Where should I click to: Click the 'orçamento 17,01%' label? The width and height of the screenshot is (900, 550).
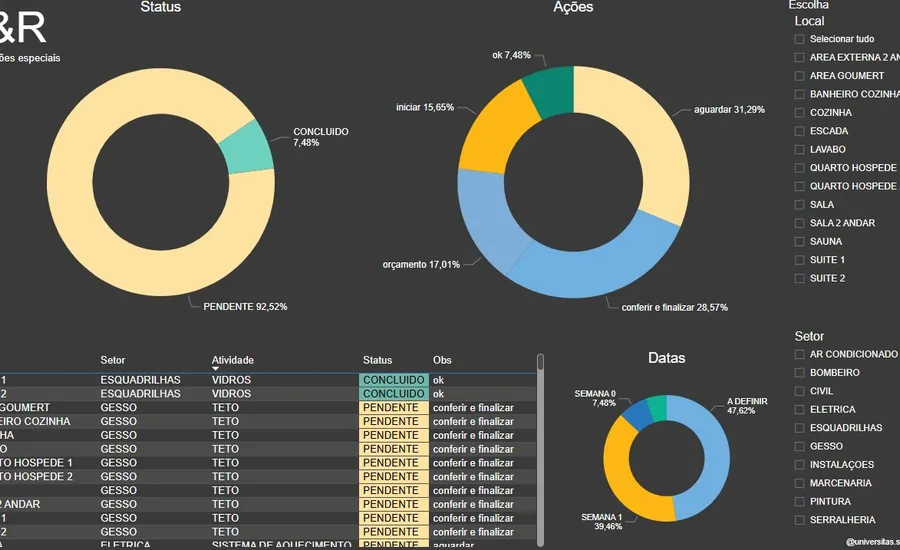point(421,265)
